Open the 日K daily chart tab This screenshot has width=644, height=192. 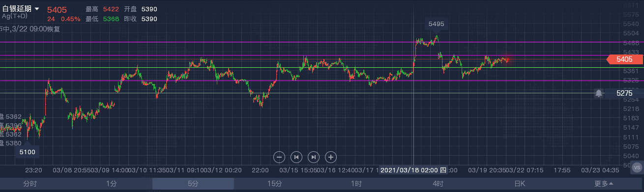click(x=520, y=184)
